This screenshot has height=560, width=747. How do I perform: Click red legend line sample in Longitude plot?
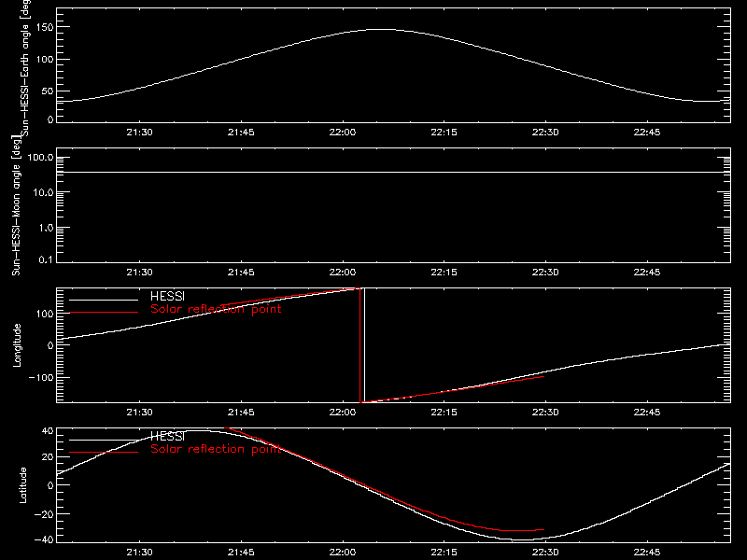(x=104, y=313)
